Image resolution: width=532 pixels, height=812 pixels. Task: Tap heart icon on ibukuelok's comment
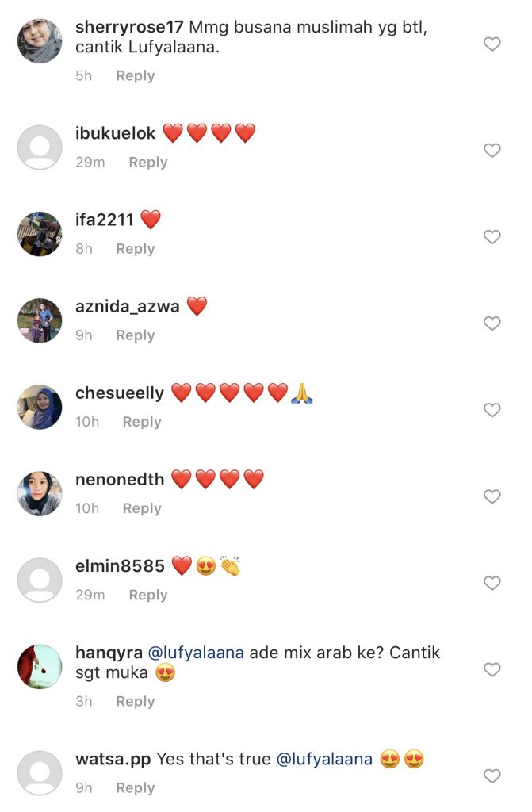click(492, 150)
